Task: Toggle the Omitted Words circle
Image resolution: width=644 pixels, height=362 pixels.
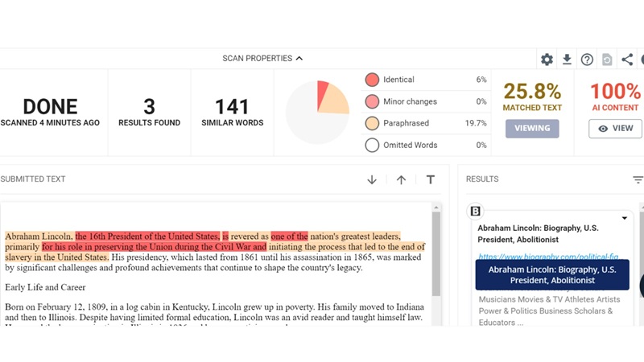Action: coord(372,146)
